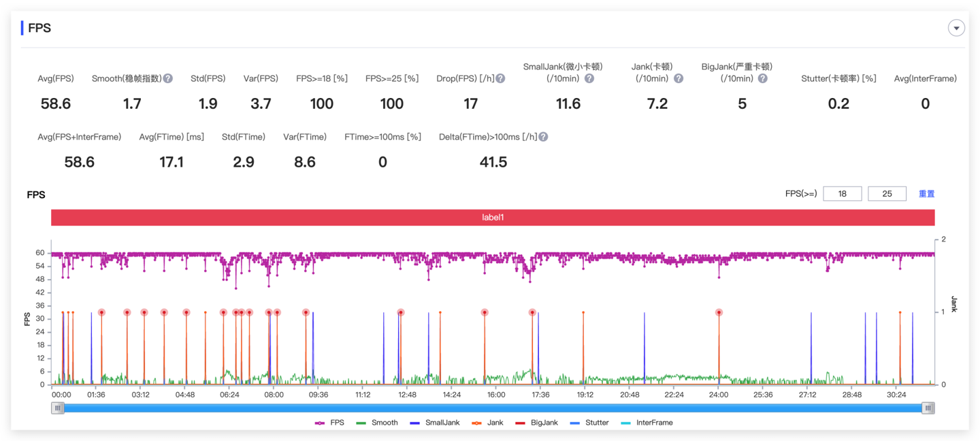Open help icon for BigJank(严重卡顿)
The image size is (980, 441).
coord(763,78)
